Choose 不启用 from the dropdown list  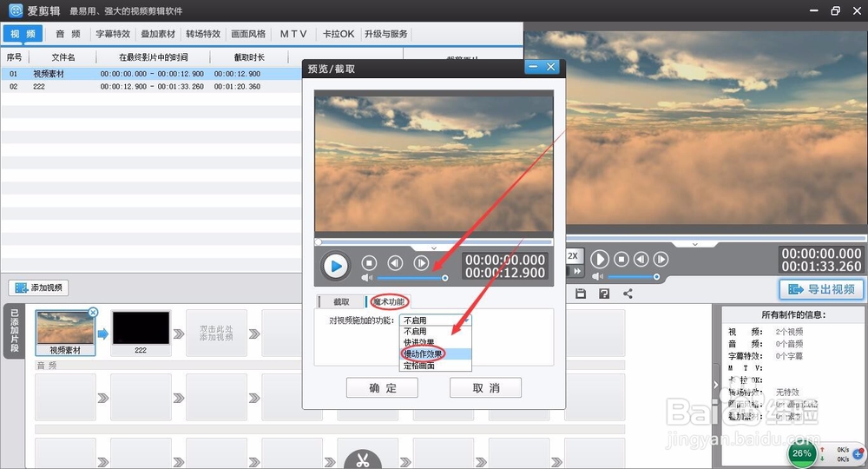coord(435,331)
